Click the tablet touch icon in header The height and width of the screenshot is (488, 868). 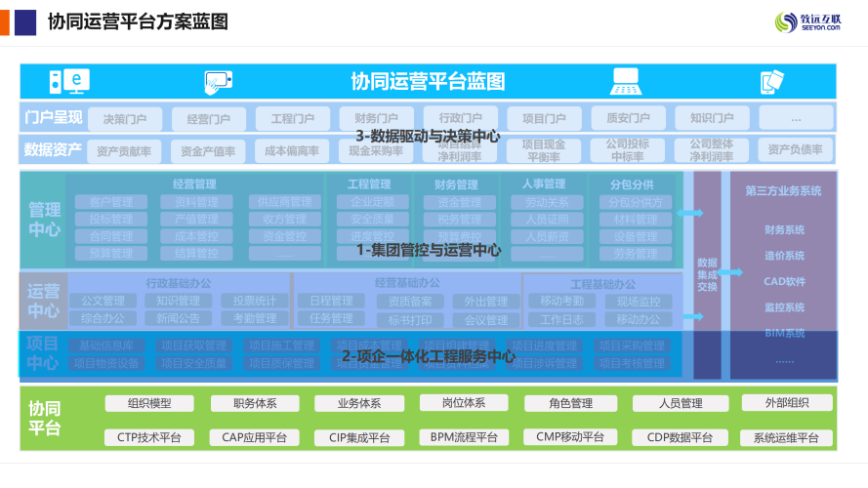pyautogui.click(x=218, y=81)
